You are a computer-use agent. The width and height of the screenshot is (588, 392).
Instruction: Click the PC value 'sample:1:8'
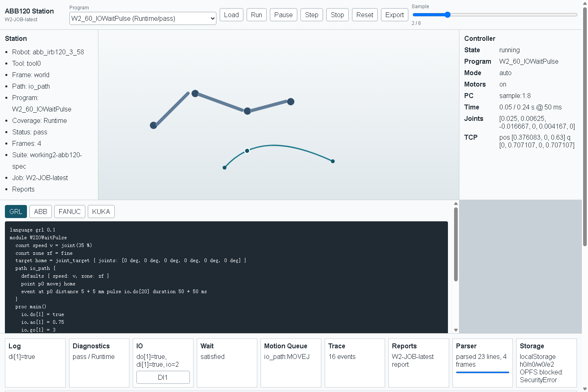tap(515, 96)
